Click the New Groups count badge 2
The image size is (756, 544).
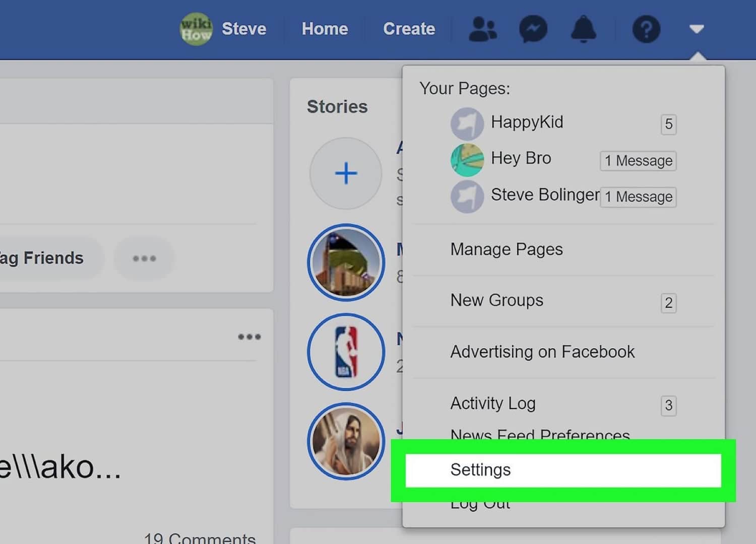668,303
